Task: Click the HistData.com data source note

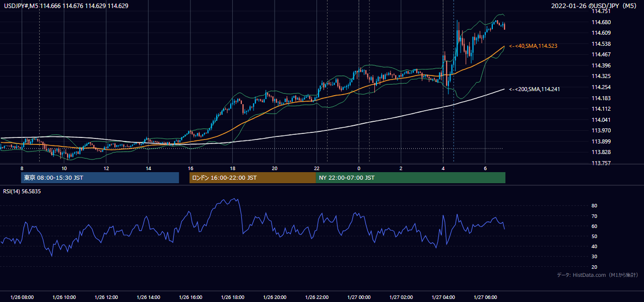Action: point(598,275)
